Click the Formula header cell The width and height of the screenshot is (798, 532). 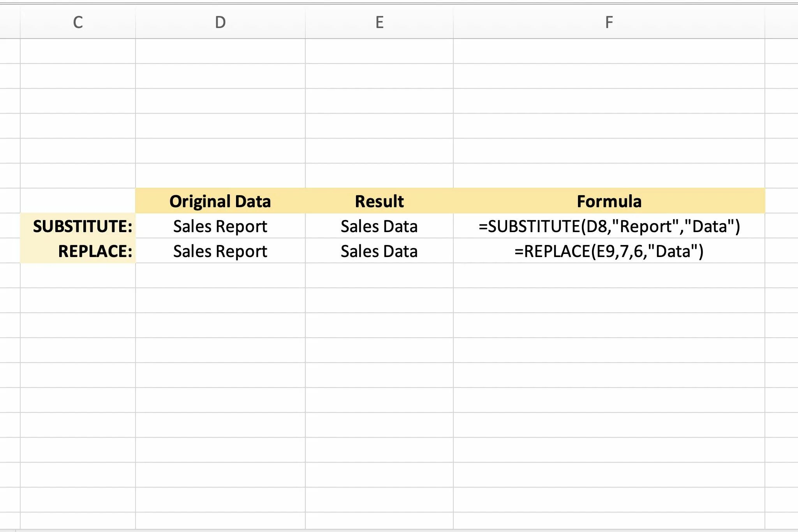tap(609, 201)
